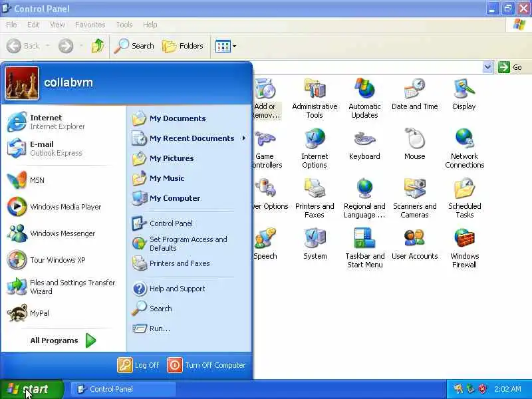Click the Start button
Viewport: 532px width, 399px height.
(31, 389)
